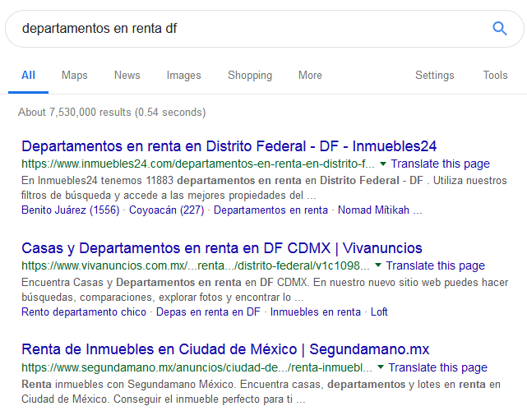Expand the More search categories menu
This screenshot has width=527, height=420.
click(310, 75)
